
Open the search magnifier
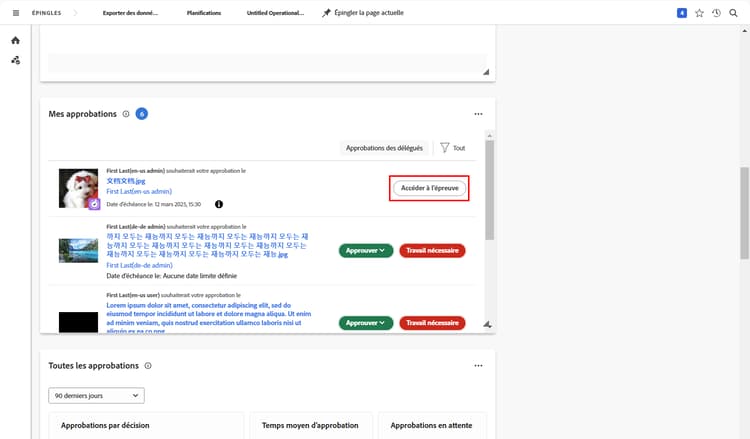point(733,13)
